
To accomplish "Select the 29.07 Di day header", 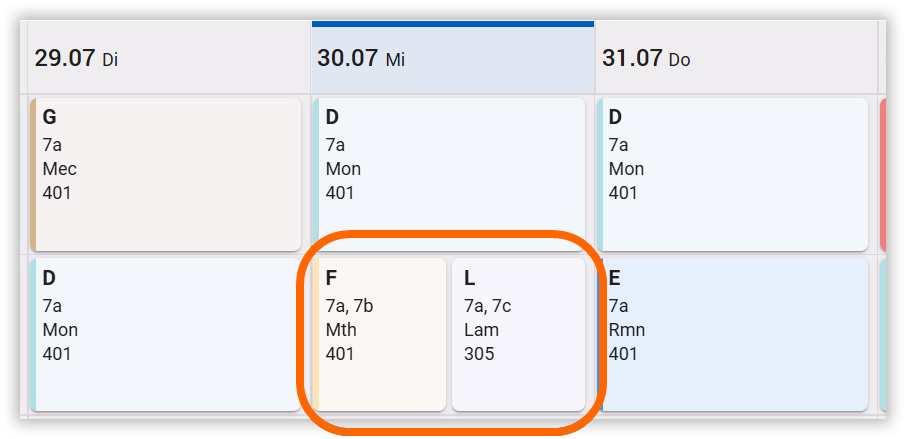I will (76, 58).
